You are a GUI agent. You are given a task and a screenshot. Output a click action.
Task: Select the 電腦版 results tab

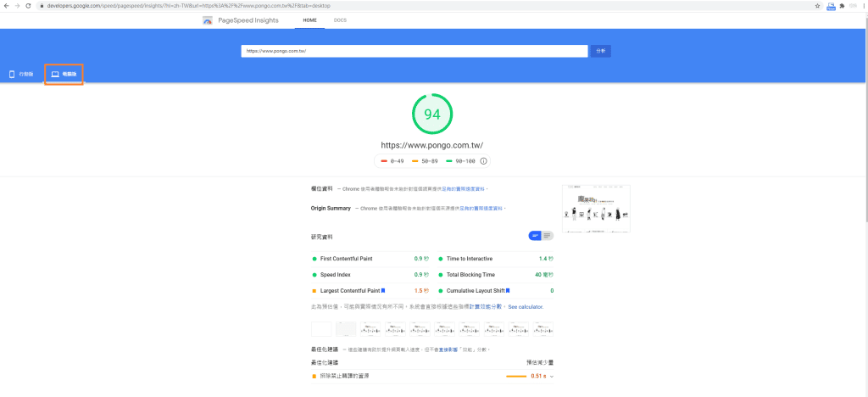click(x=64, y=74)
